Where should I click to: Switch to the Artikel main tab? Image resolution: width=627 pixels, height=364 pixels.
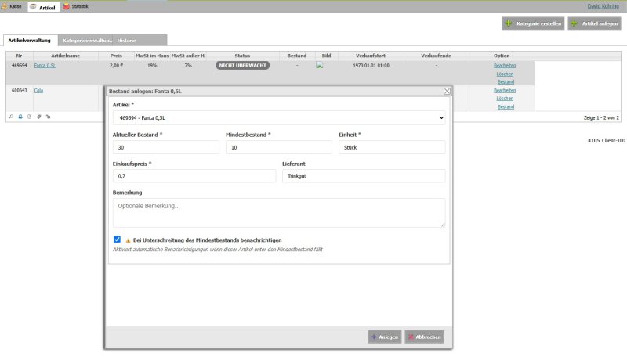coord(44,7)
